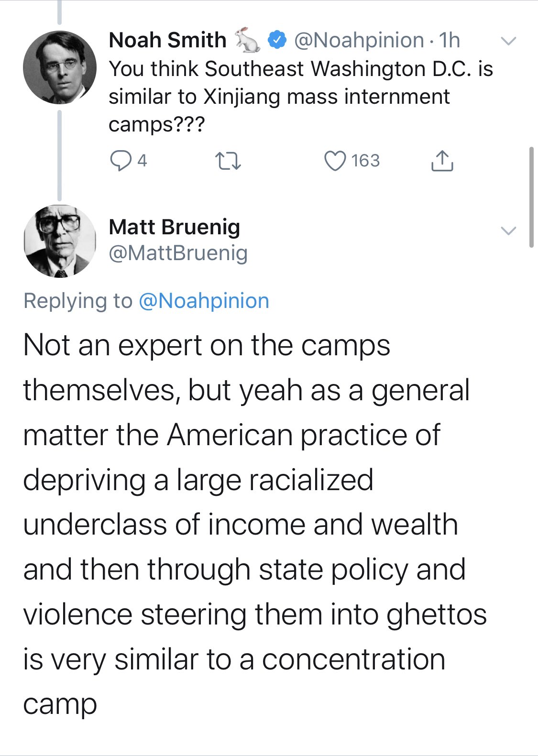Follow the blue @Noahpinion link in 'Replying to'
This screenshot has height=756, width=538.
pyautogui.click(x=204, y=301)
